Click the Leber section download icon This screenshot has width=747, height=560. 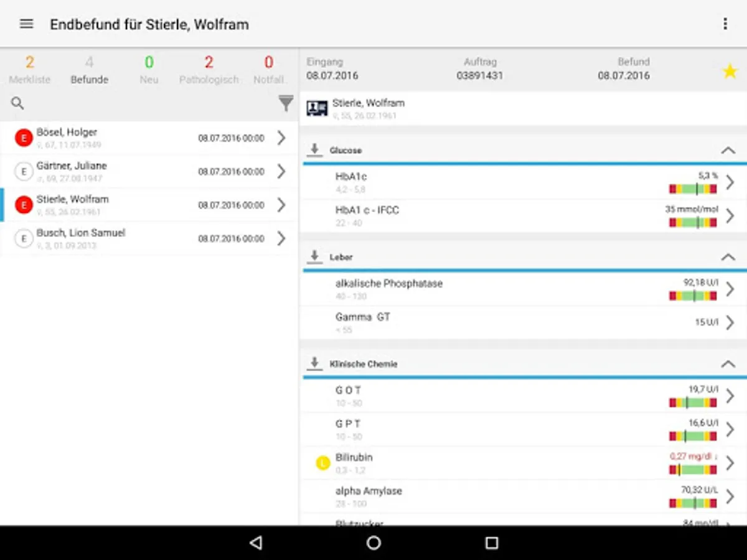click(315, 257)
